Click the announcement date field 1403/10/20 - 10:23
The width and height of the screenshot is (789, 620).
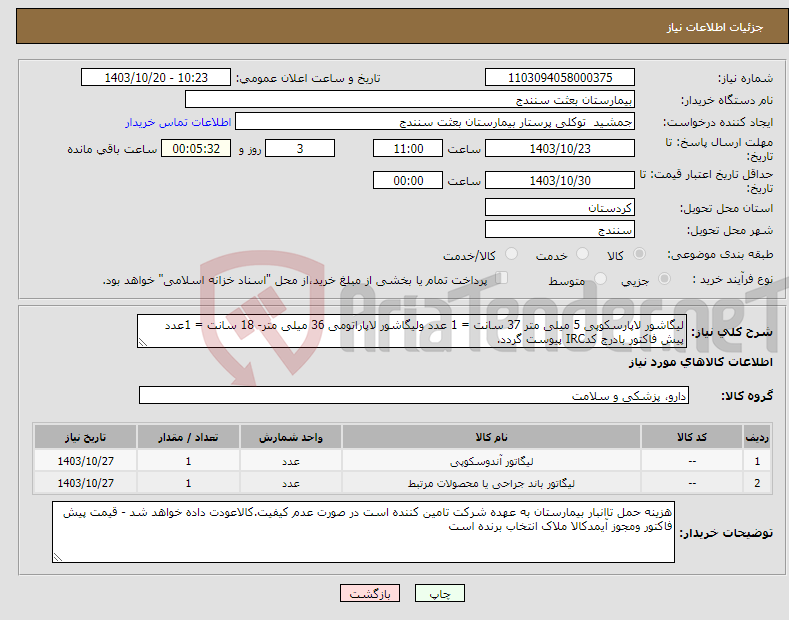pyautogui.click(x=156, y=78)
